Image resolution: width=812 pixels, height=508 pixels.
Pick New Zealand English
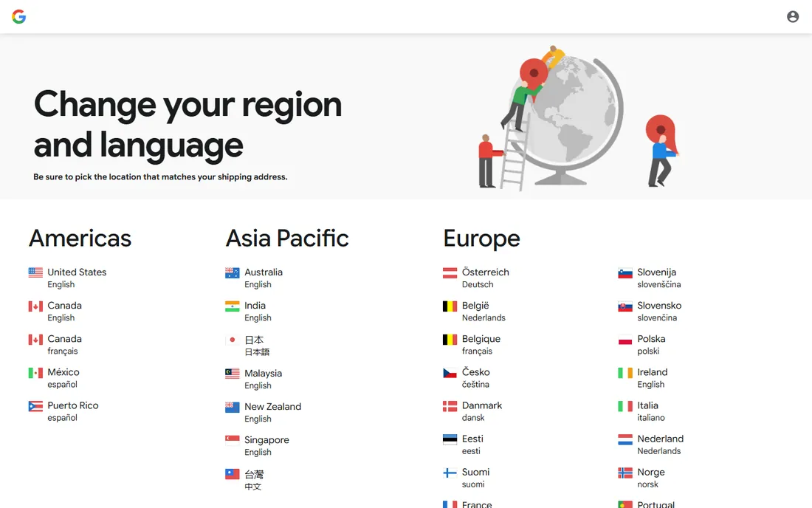click(x=263, y=412)
